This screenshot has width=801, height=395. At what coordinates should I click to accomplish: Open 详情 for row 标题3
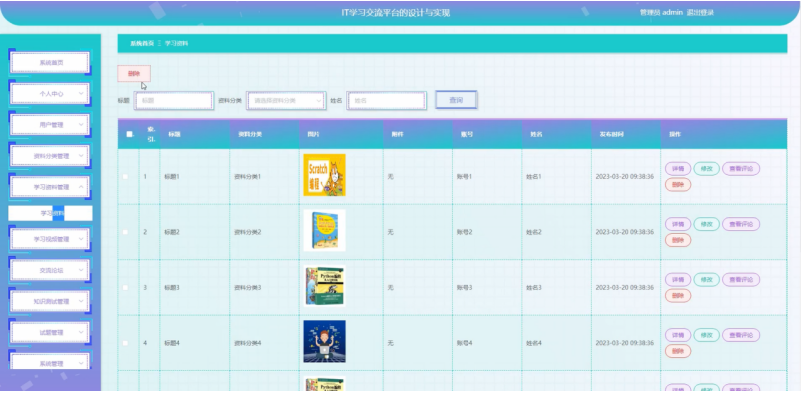point(678,280)
